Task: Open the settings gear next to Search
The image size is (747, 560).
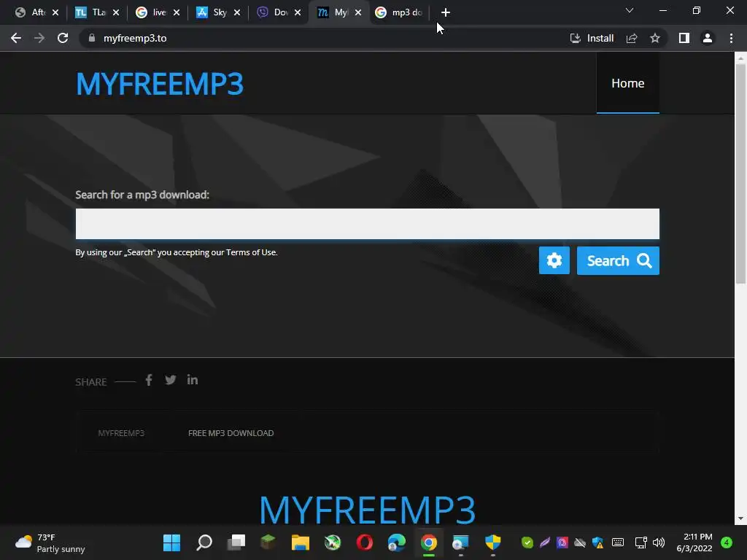Action: tap(554, 260)
